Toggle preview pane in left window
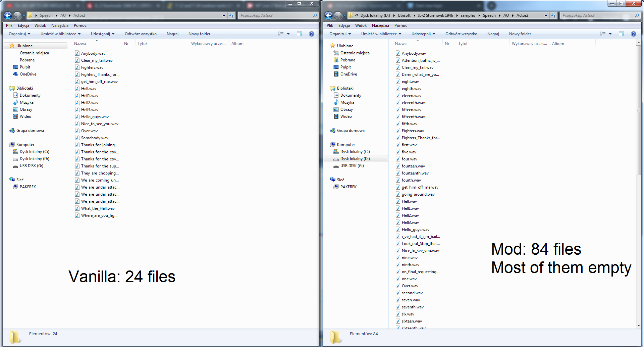Viewport: 644px width, 347px height. 300,34
